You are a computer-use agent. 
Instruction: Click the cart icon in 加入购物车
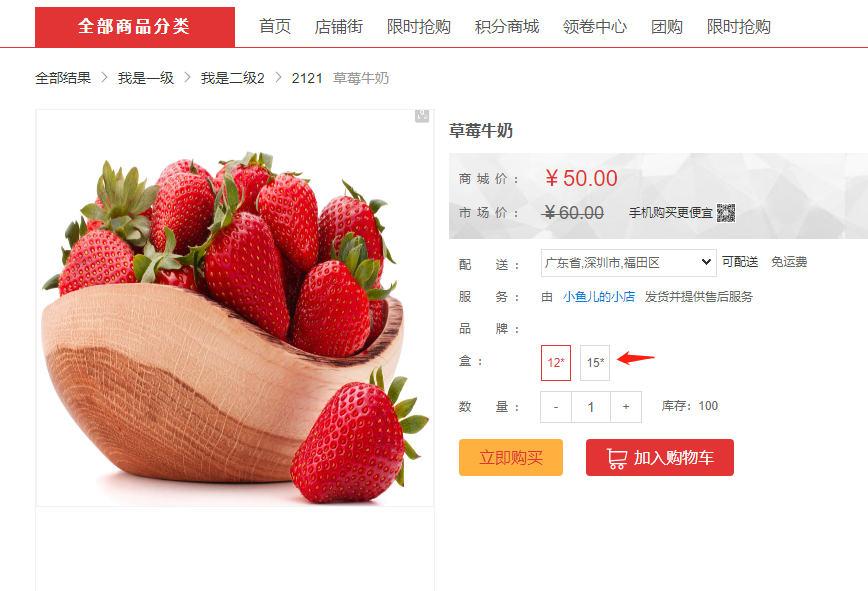pos(617,458)
